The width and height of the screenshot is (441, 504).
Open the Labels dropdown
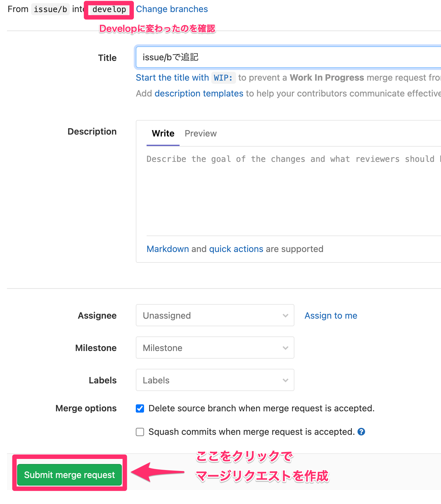coord(215,380)
